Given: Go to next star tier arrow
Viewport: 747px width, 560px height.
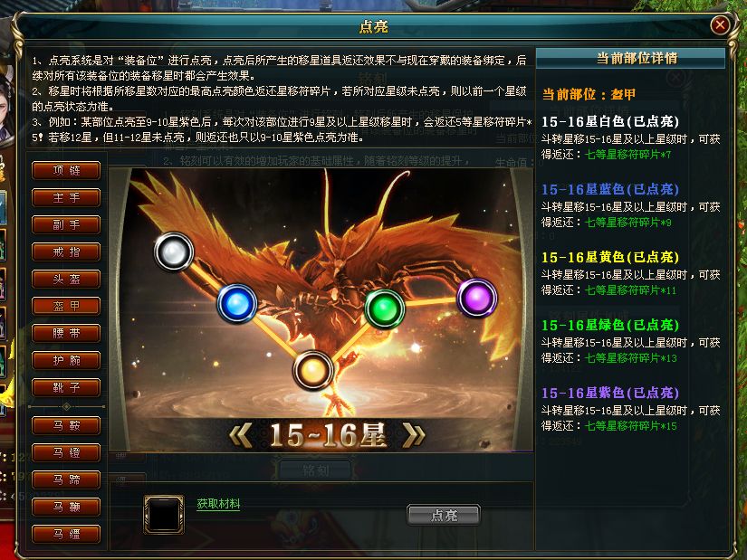Looking at the screenshot, I should [414, 435].
